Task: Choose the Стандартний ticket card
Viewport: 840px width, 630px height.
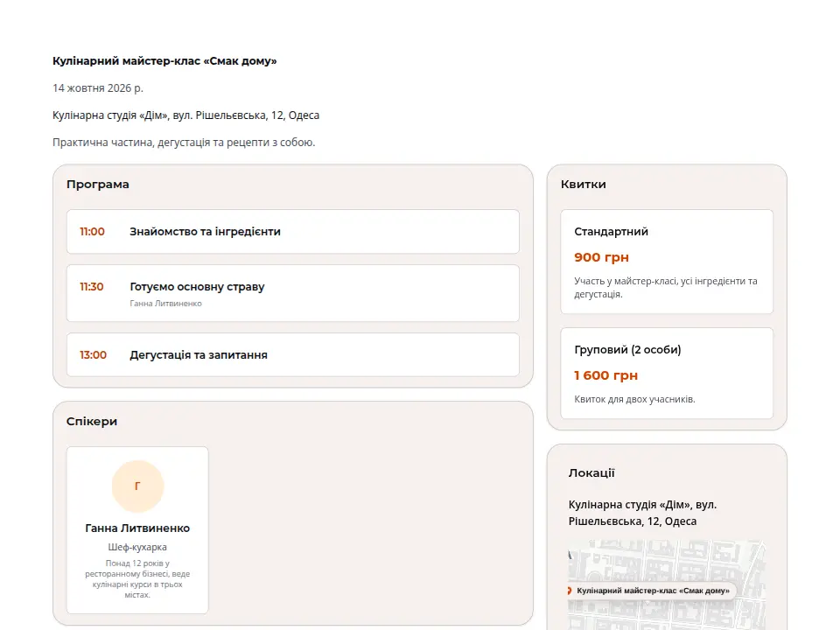Action: coord(667,262)
